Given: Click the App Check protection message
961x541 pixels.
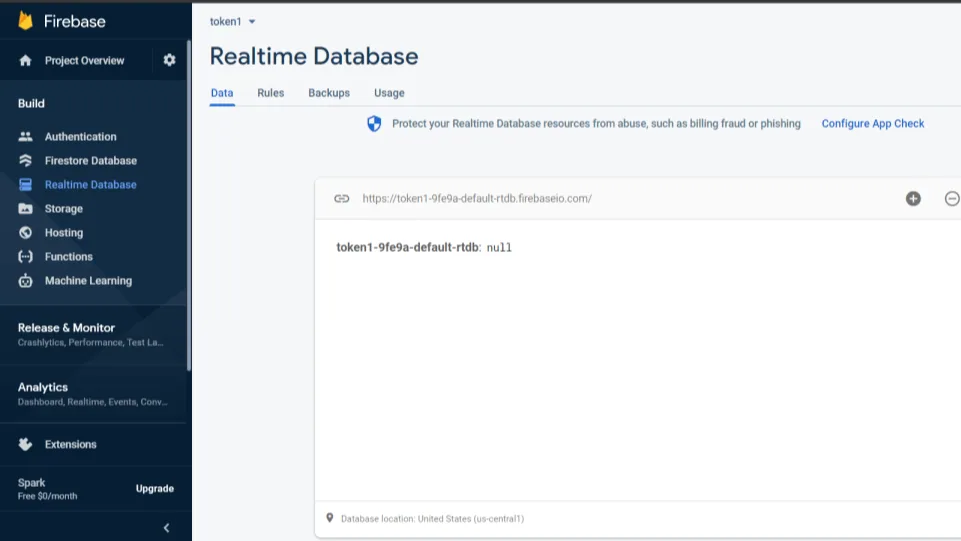Looking at the screenshot, I should (x=596, y=124).
